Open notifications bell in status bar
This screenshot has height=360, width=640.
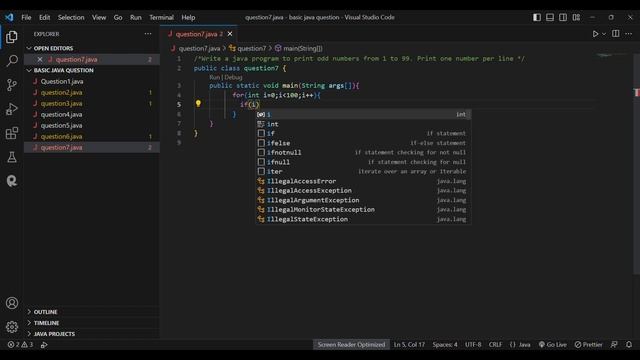pos(629,344)
